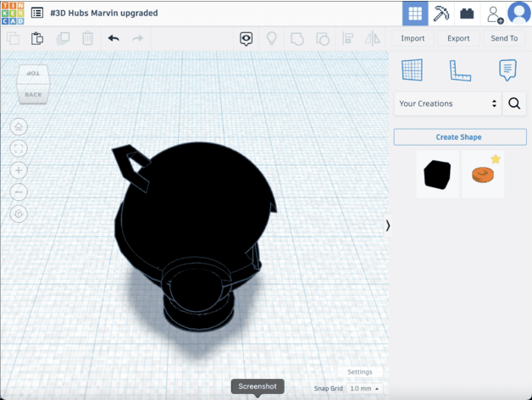Image resolution: width=532 pixels, height=400 pixels.
Task: Toggle perspective orthographic view cube icon
Action: (19, 214)
